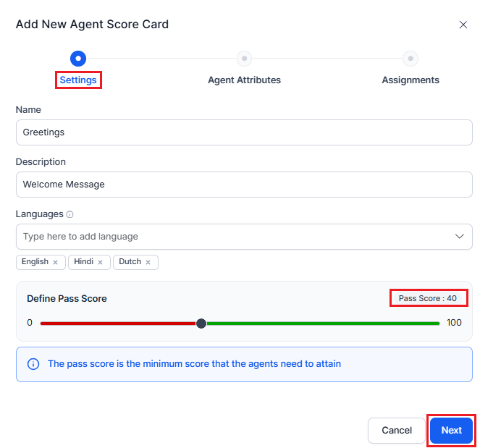Click the Name input field
The height and width of the screenshot is (448, 480).
(244, 132)
